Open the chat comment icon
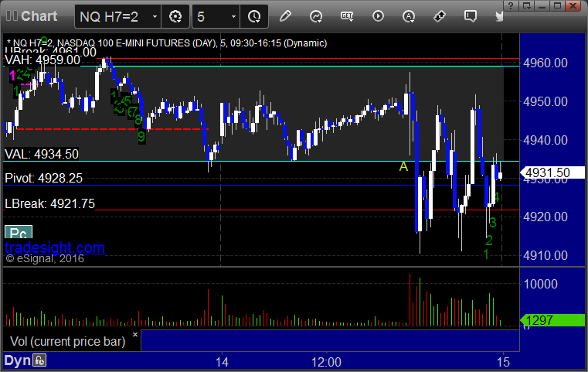Viewport: 588px width, 372px height. pyautogui.click(x=471, y=16)
